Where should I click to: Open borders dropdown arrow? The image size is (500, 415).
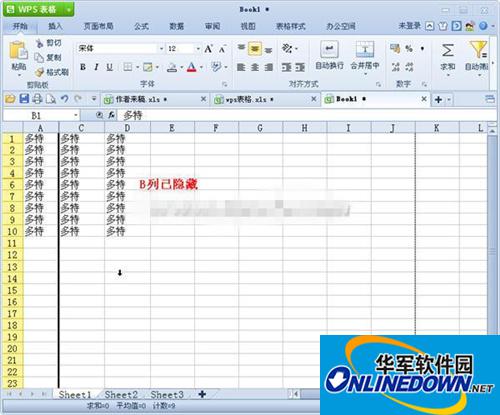[x=138, y=68]
